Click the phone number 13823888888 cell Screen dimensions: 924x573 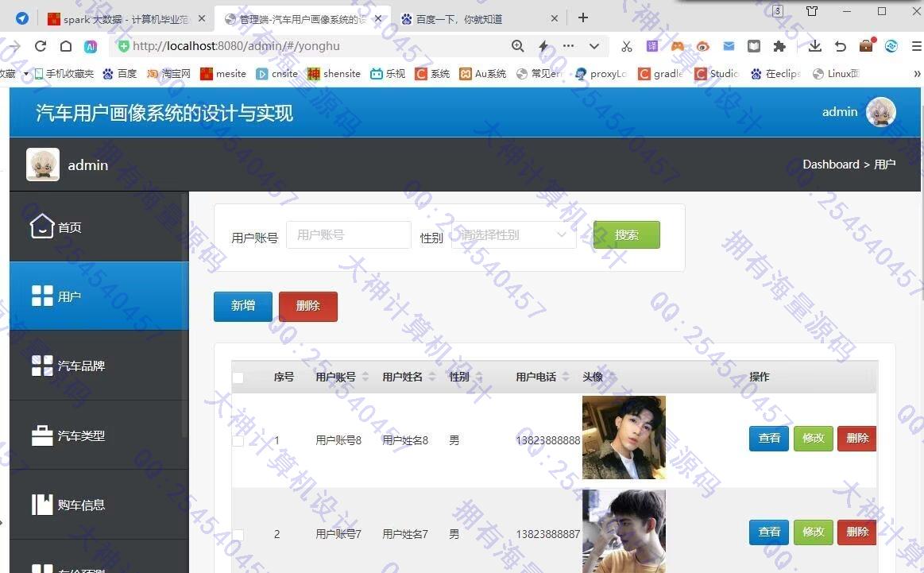coord(548,440)
